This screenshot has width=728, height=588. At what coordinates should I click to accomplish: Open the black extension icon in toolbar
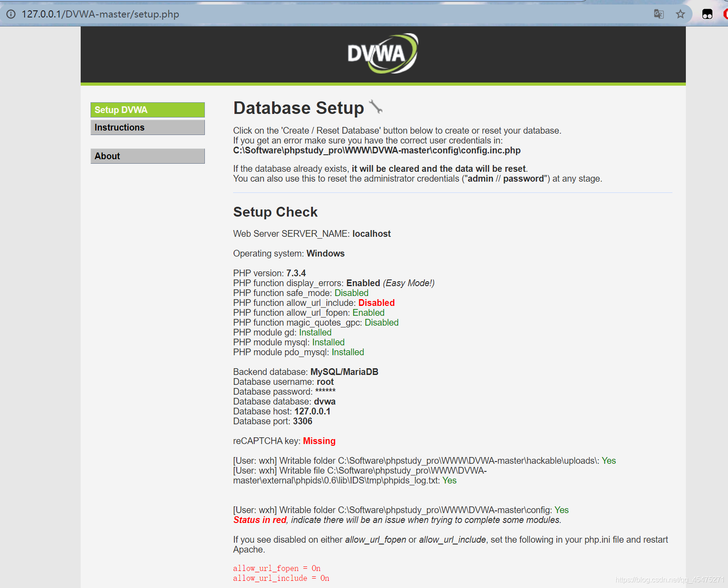point(707,14)
